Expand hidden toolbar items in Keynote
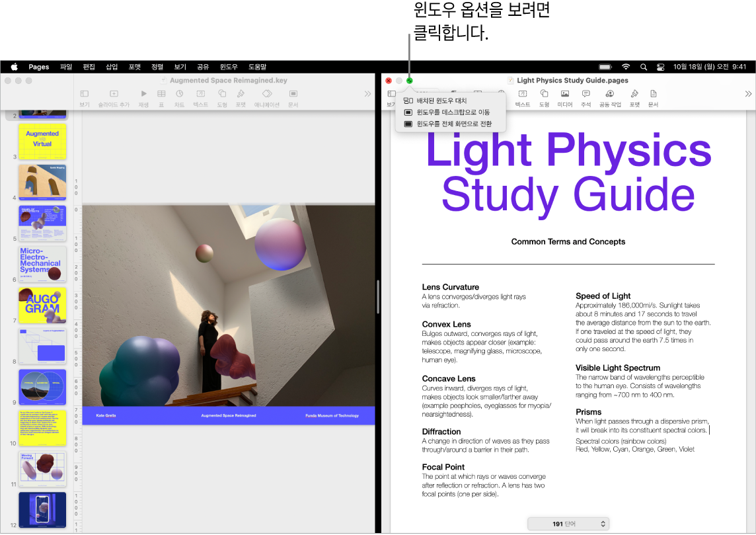This screenshot has width=756, height=535. (x=367, y=93)
